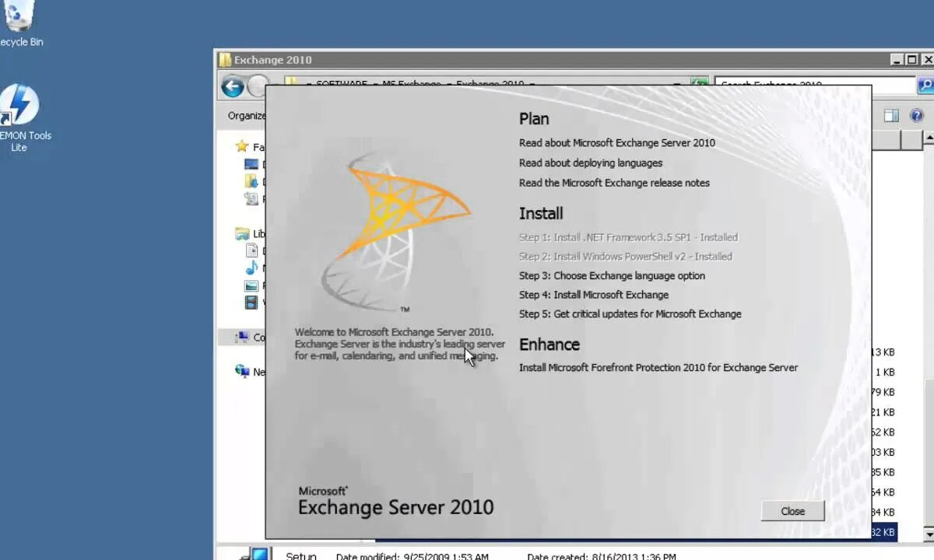This screenshot has width=934, height=560.
Task: Click the Close button in Exchange setup
Action: [x=792, y=511]
